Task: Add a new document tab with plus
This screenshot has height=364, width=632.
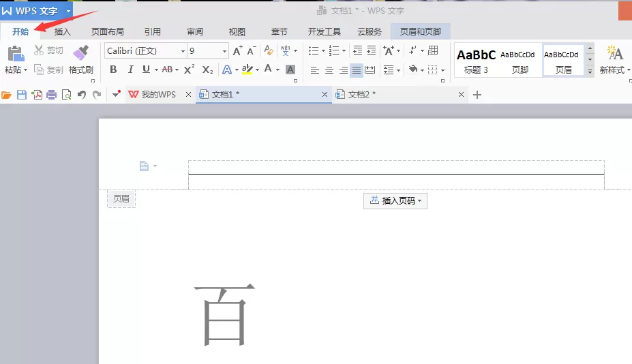Action: (477, 95)
